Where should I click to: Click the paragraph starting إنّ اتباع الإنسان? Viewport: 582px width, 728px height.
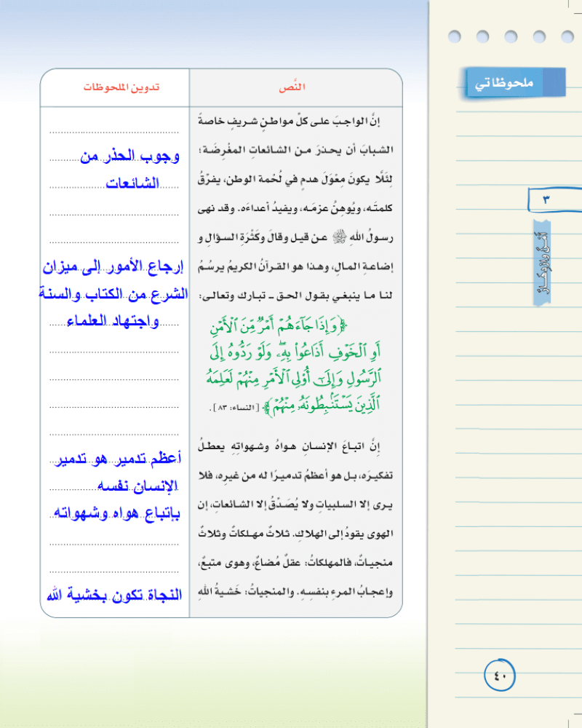[x=295, y=519]
